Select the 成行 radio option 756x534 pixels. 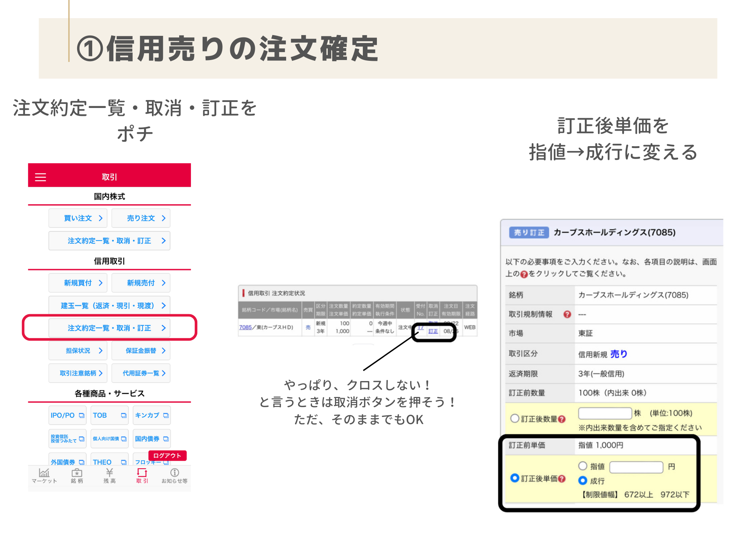(582, 480)
